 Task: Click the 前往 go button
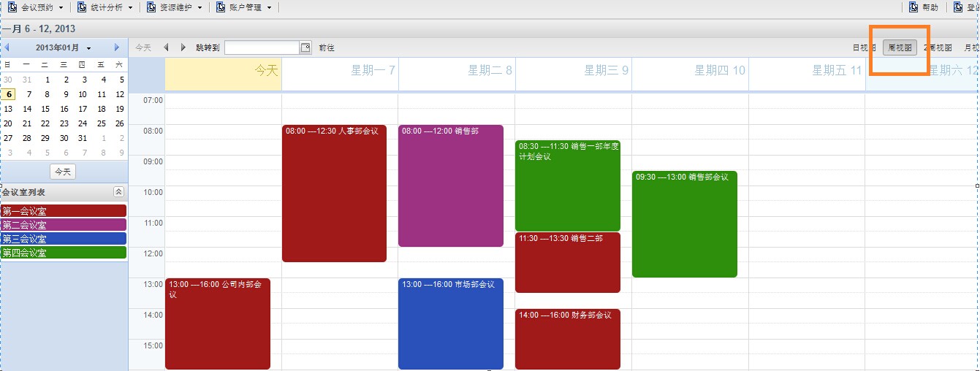(327, 47)
